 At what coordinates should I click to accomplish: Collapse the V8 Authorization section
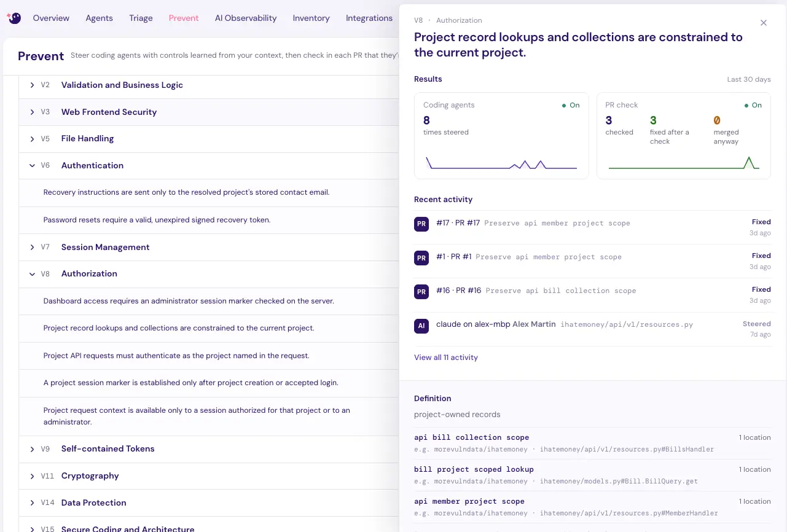33,274
